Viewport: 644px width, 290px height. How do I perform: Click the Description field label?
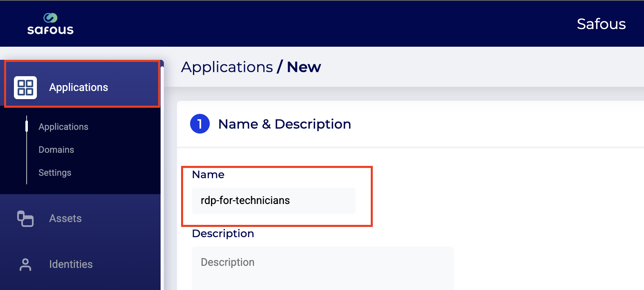point(223,233)
